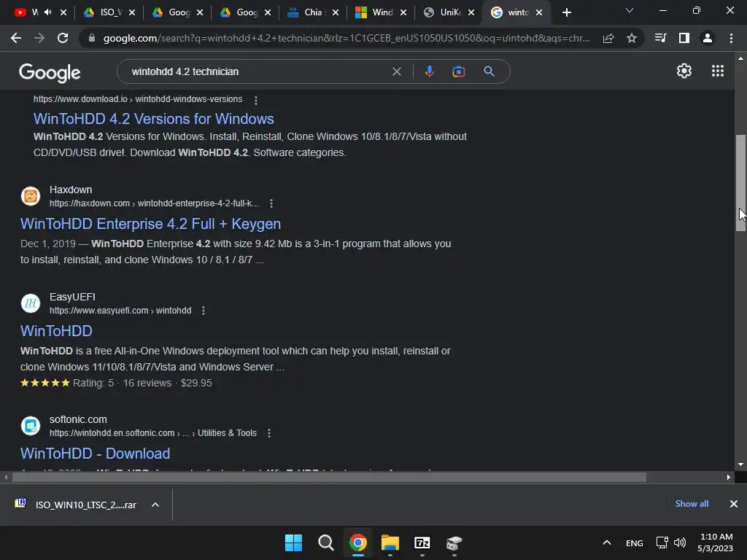Open 7-Zip from the taskbar
This screenshot has height=560, width=747.
pos(422,542)
